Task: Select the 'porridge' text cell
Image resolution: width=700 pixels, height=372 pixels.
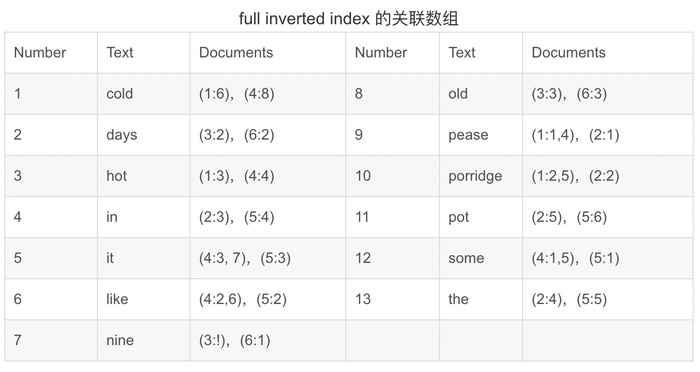Action: tap(481, 176)
